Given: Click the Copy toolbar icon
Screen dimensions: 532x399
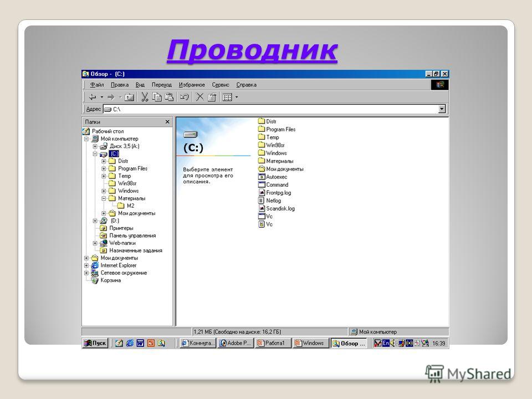Looking at the screenshot, I should [157, 98].
